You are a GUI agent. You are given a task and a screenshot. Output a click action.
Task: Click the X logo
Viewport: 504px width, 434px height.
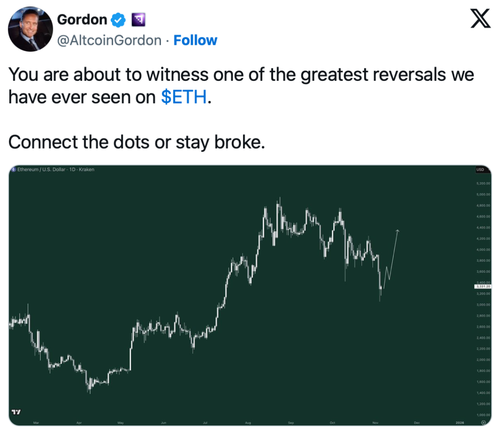pyautogui.click(x=481, y=20)
